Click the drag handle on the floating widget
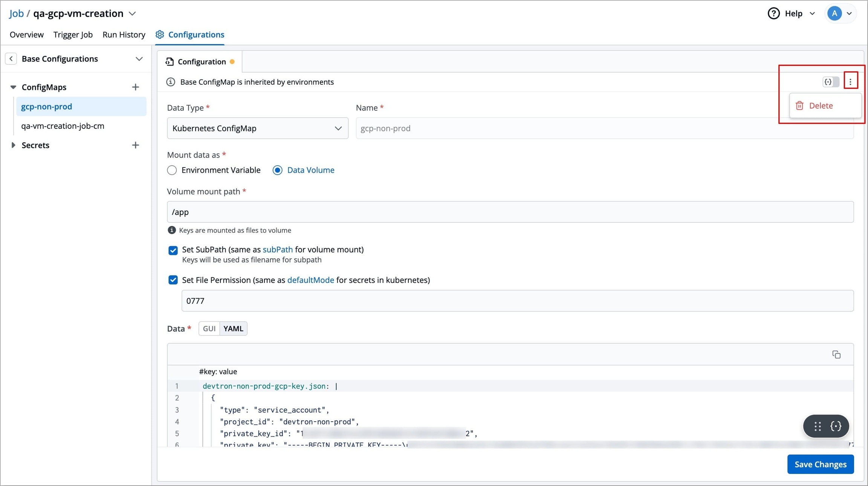 pyautogui.click(x=818, y=426)
